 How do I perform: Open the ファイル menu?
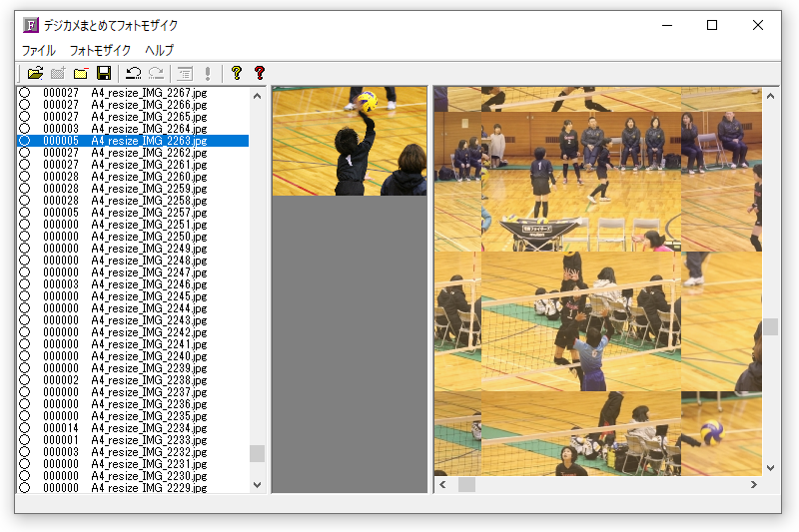tap(39, 50)
